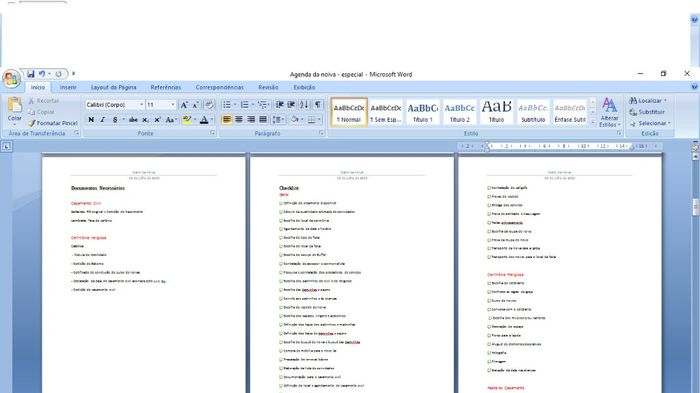The width and height of the screenshot is (700, 393).
Task: Apply the text highlight color
Action: (x=187, y=120)
